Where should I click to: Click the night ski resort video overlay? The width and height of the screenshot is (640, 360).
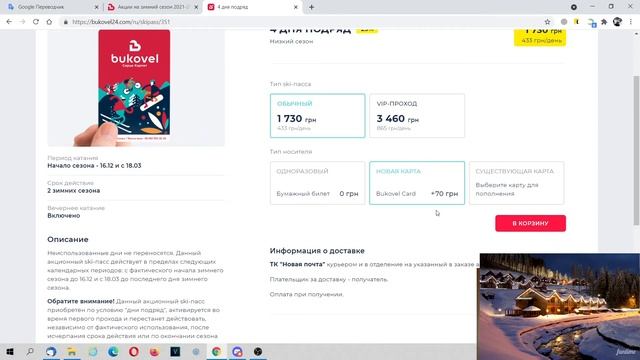point(560,307)
